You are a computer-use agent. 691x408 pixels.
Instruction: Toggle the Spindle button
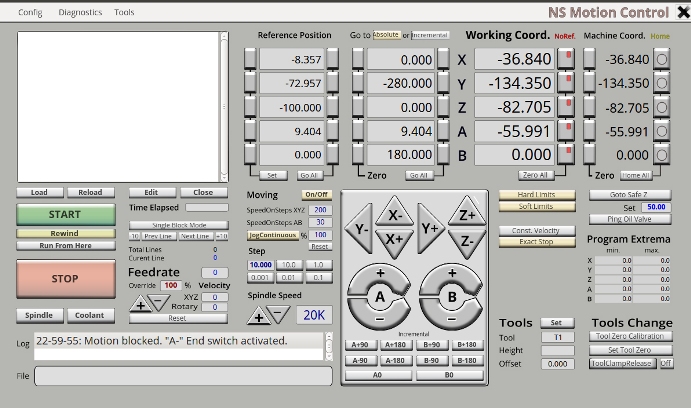click(x=40, y=315)
